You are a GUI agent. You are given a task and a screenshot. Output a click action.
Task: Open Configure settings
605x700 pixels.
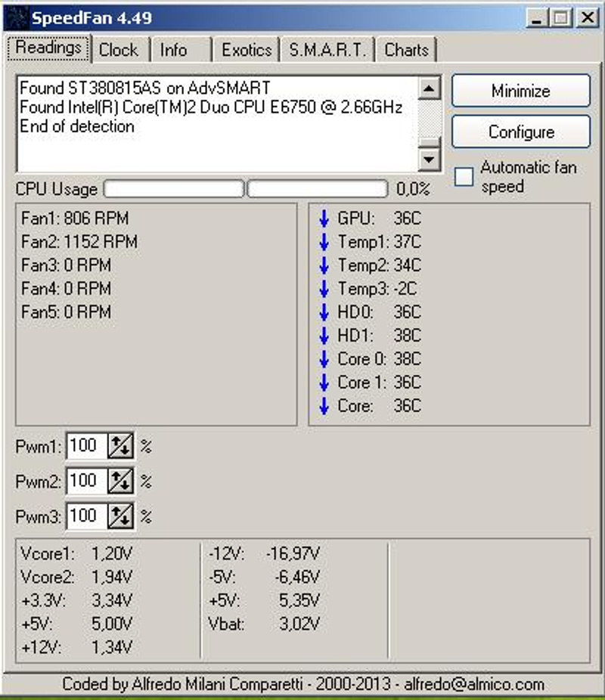(x=521, y=132)
